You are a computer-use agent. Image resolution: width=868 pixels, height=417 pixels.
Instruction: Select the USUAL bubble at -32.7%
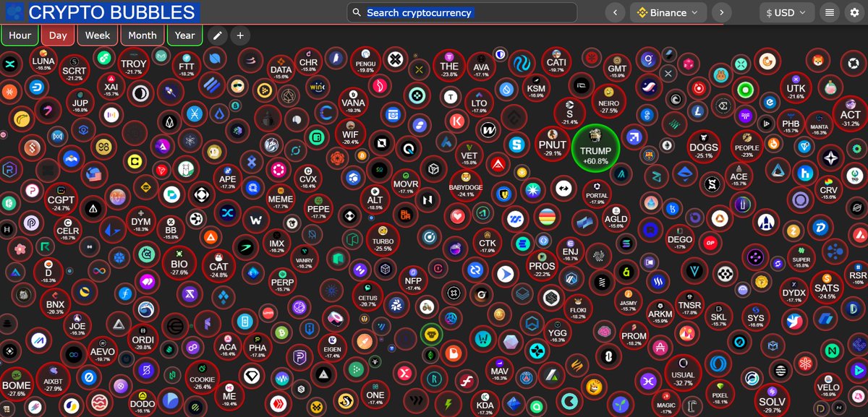682,373
